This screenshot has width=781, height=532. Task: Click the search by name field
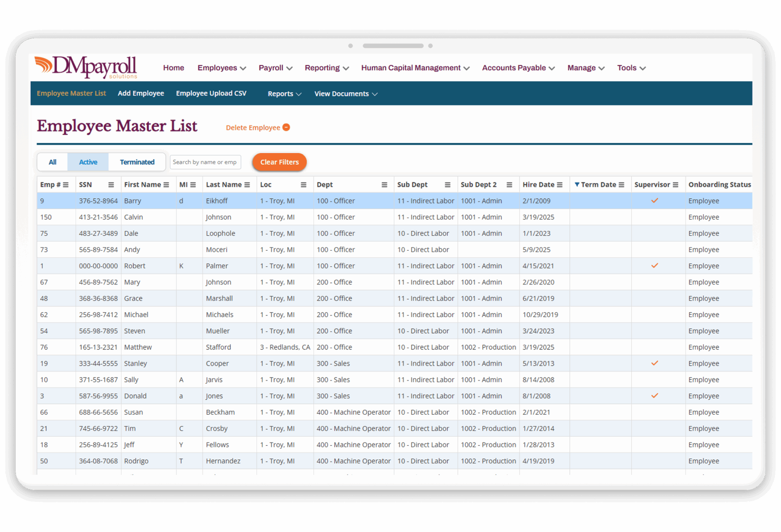205,162
